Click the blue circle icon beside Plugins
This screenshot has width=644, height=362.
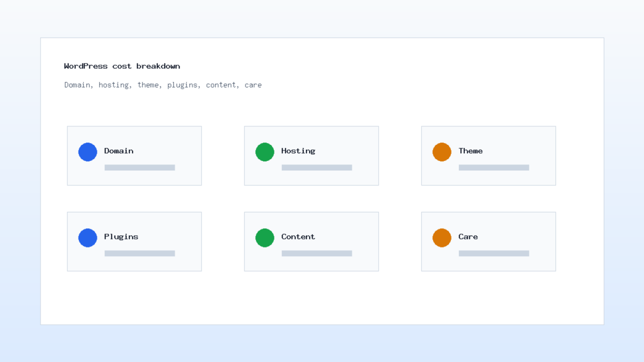coord(88,238)
